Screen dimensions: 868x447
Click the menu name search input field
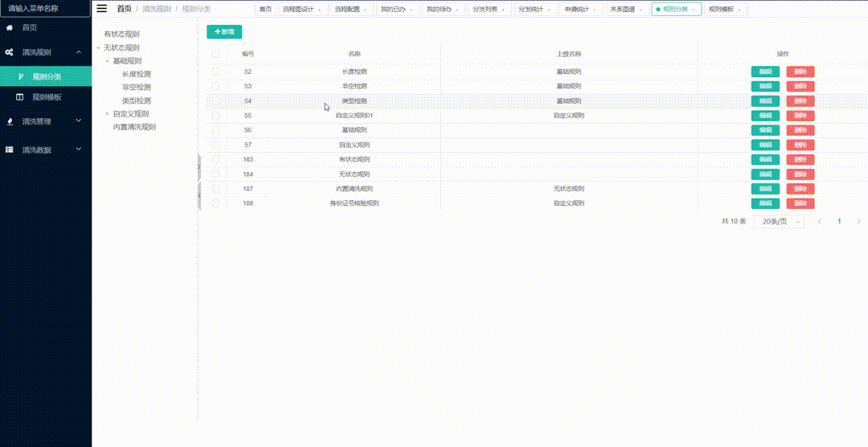45,9
